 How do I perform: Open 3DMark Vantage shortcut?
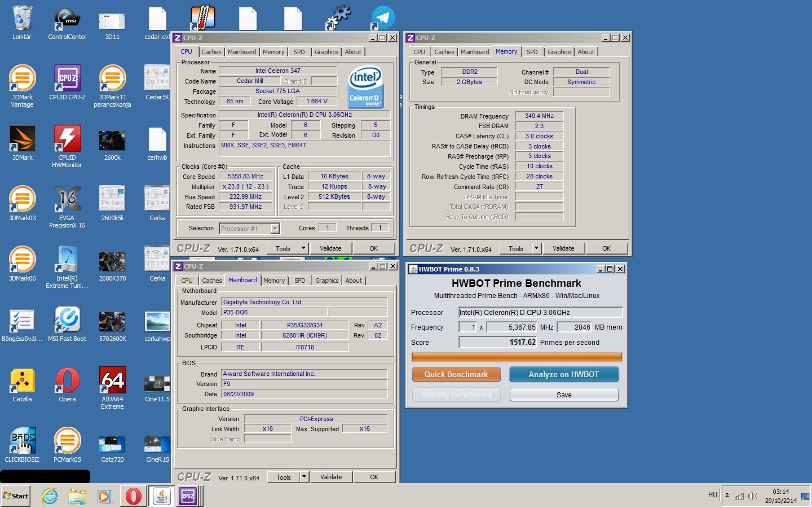coord(22,78)
